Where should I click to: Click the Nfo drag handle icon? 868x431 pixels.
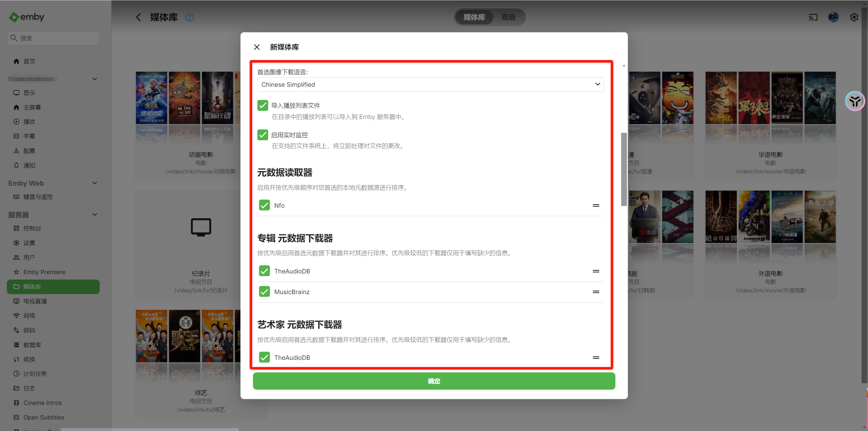coord(596,206)
